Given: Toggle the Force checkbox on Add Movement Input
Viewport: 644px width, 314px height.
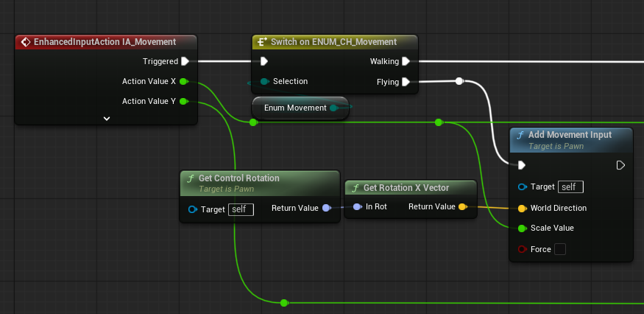Looking at the screenshot, I should click(x=560, y=249).
